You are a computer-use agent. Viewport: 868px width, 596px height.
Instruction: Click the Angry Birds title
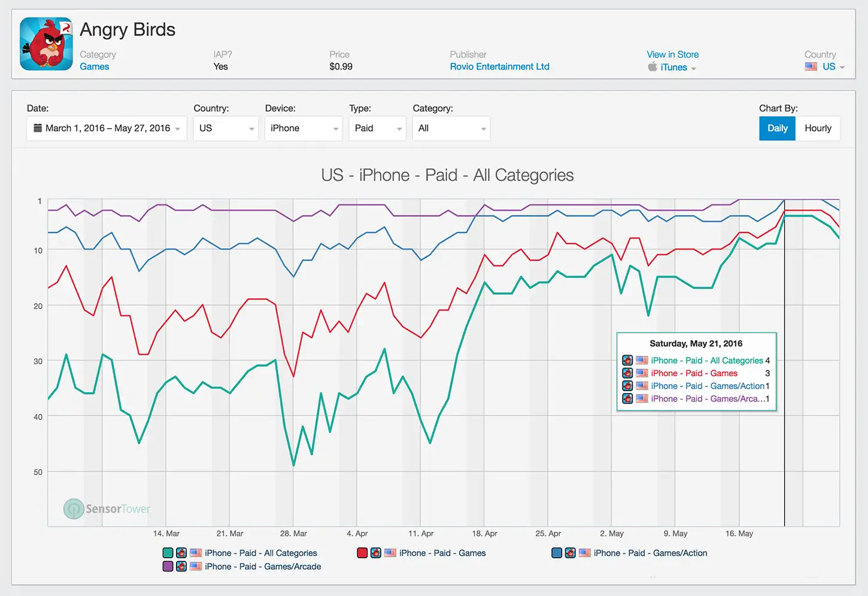[128, 29]
